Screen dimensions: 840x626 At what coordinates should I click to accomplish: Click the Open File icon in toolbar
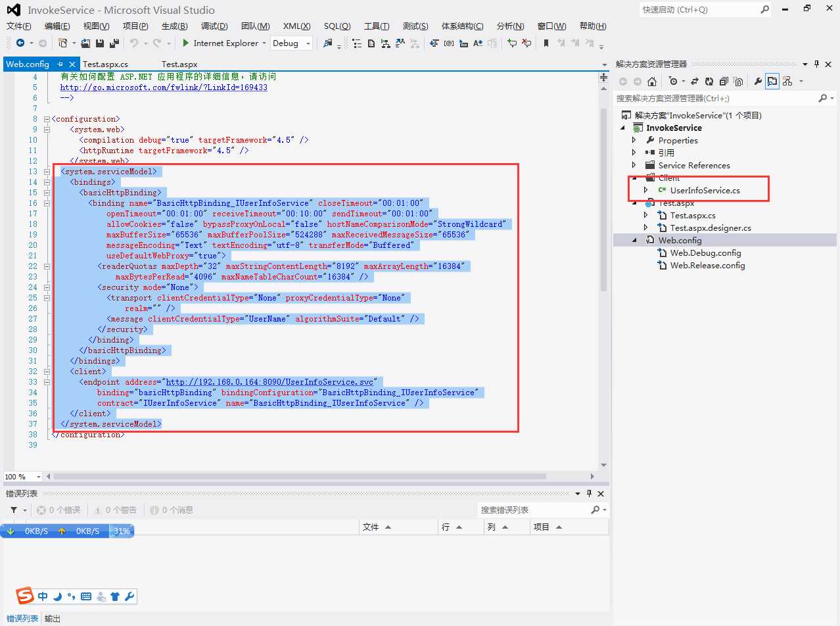tap(85, 43)
